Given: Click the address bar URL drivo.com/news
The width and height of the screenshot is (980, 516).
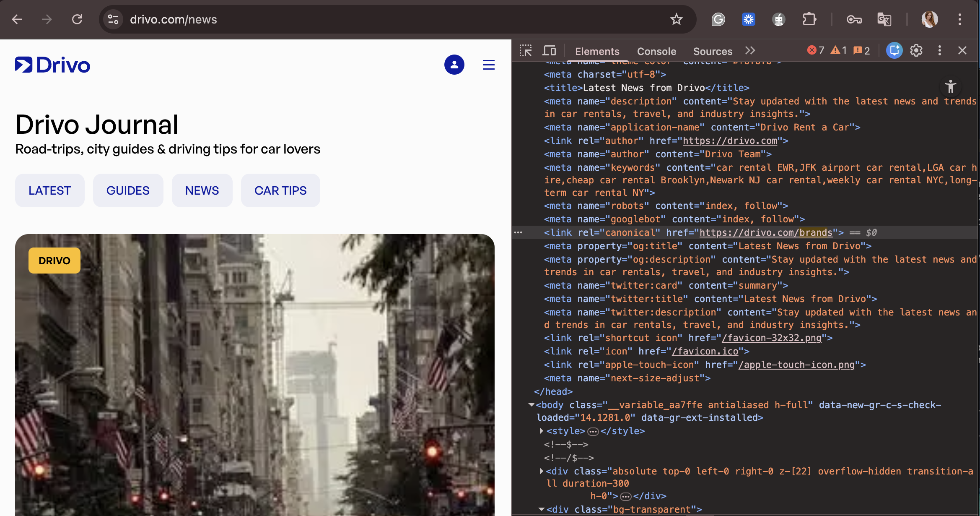Looking at the screenshot, I should pos(174,19).
